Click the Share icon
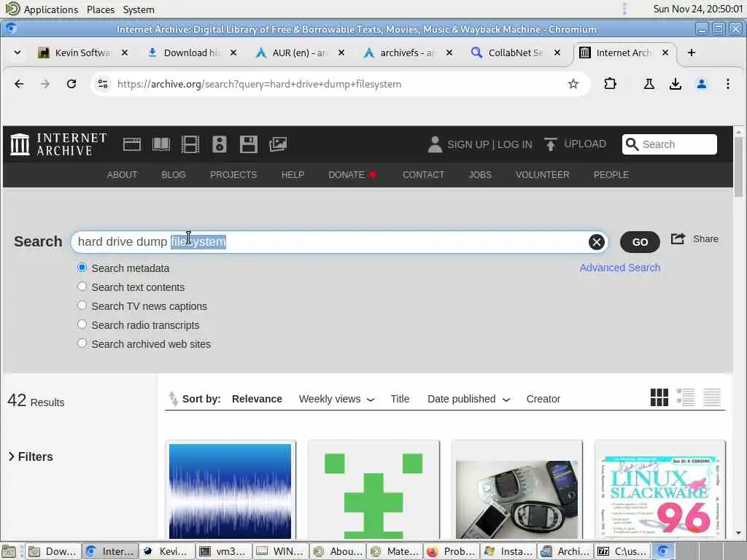 [678, 238]
